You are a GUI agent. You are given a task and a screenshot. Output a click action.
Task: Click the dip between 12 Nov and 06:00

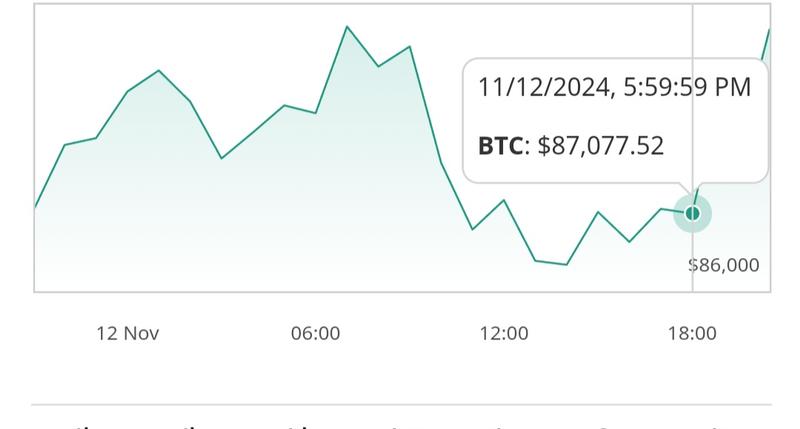tap(222, 158)
